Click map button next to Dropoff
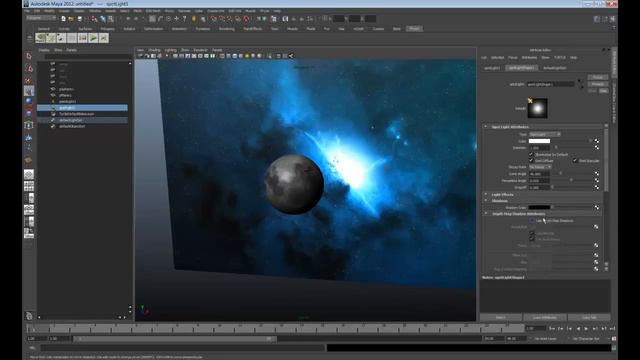The width and height of the screenshot is (640, 360). tap(597, 187)
